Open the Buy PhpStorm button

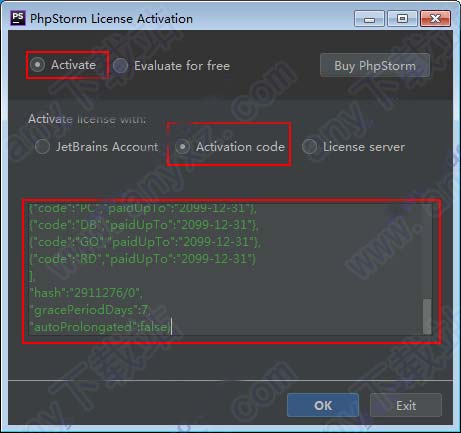375,66
